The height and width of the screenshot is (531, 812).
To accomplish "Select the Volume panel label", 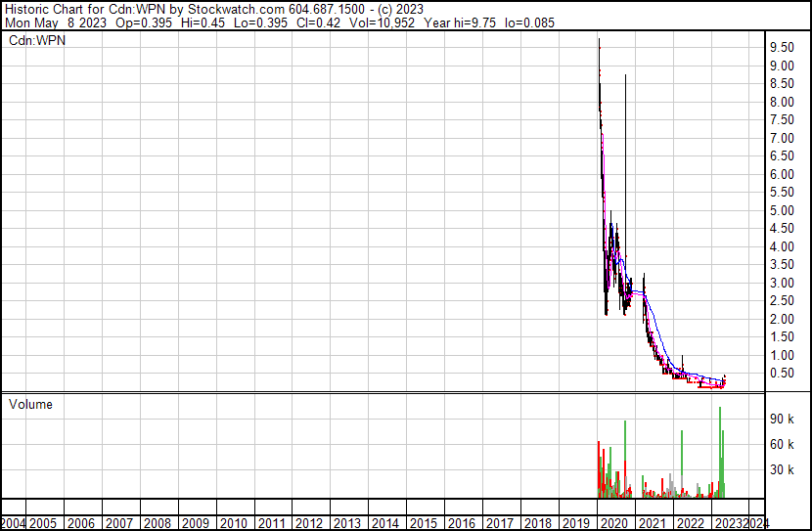I will [x=30, y=404].
